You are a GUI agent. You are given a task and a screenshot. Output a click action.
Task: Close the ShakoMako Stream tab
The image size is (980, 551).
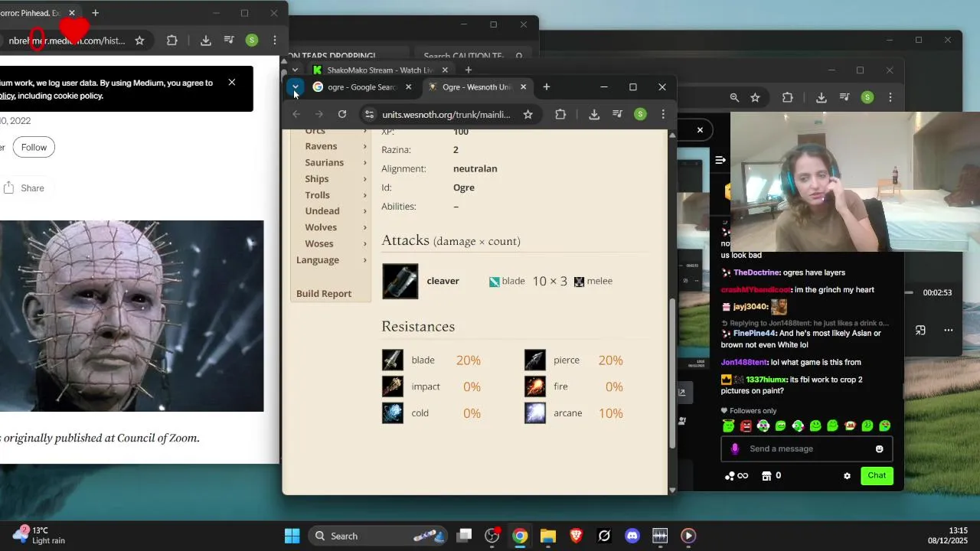coord(445,70)
